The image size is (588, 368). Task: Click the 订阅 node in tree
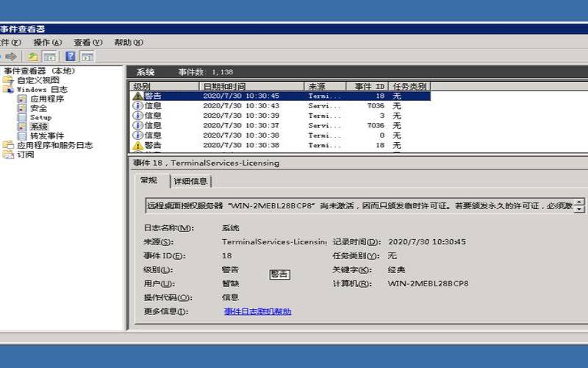pyautogui.click(x=25, y=155)
